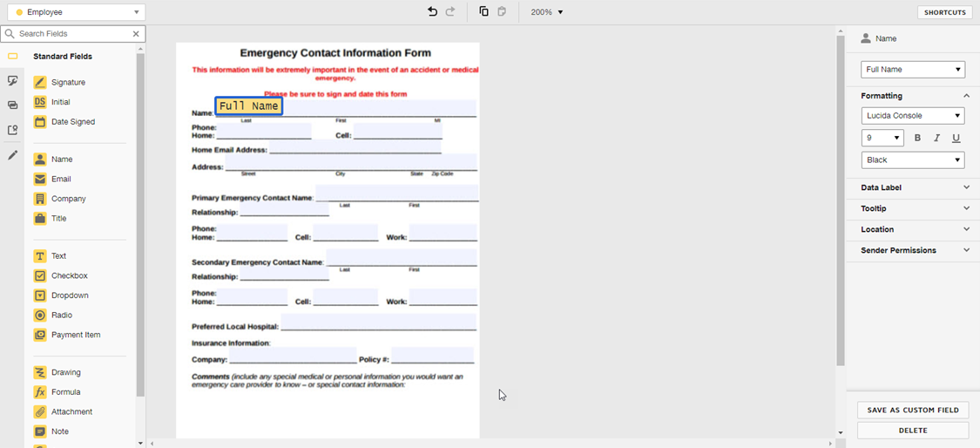
Task: Click the DELETE button
Action: point(913,431)
